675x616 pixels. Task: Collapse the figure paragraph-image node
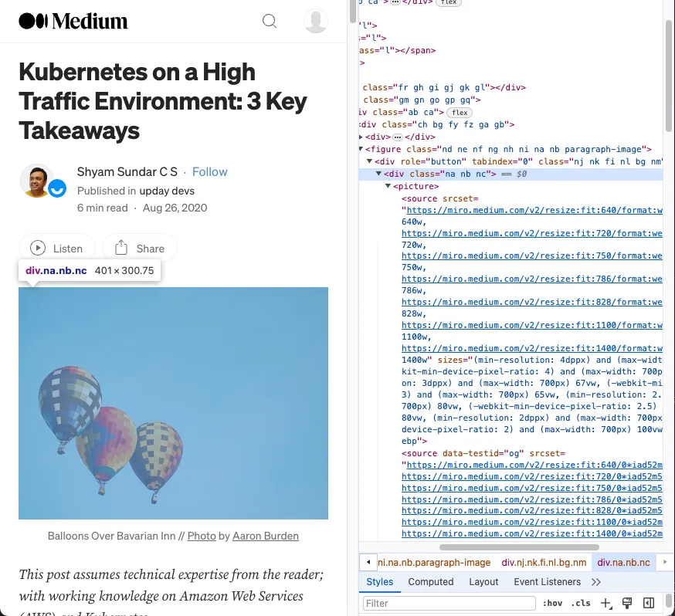point(361,149)
